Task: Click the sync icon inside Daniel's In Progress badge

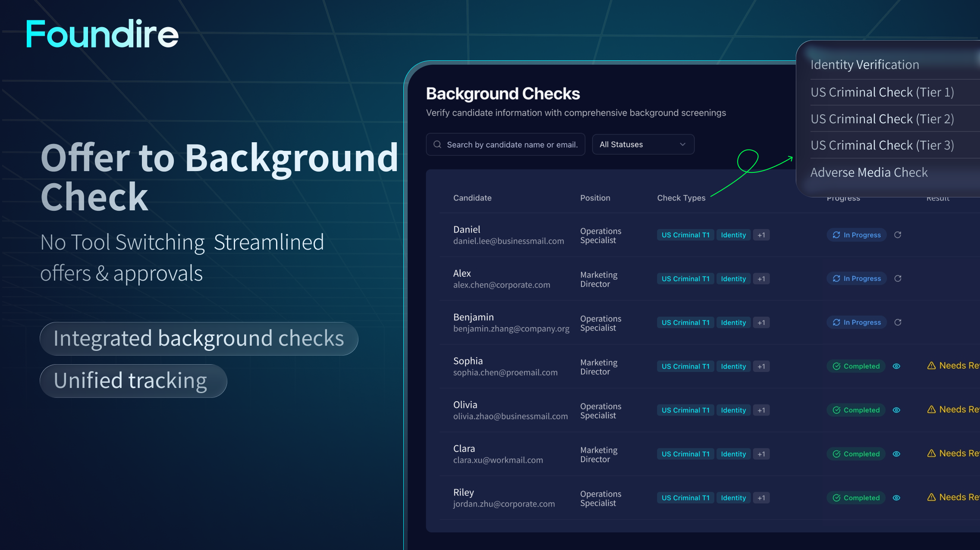Action: click(x=836, y=235)
